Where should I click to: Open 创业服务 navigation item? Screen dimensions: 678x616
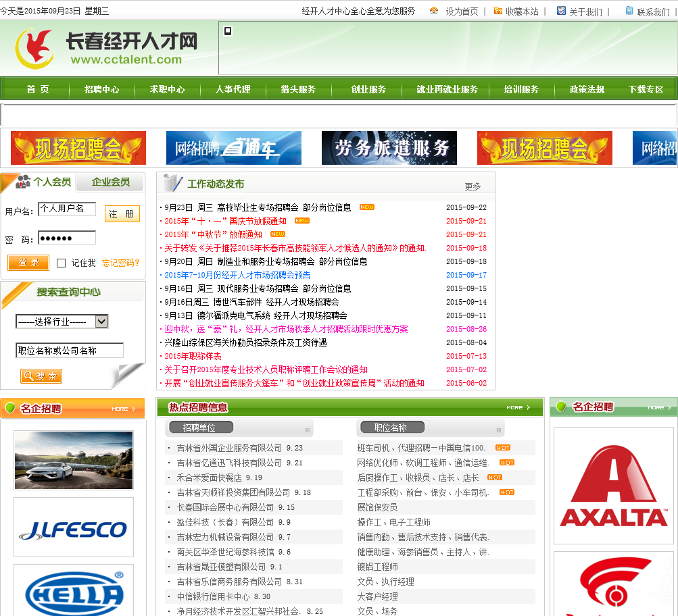[368, 89]
